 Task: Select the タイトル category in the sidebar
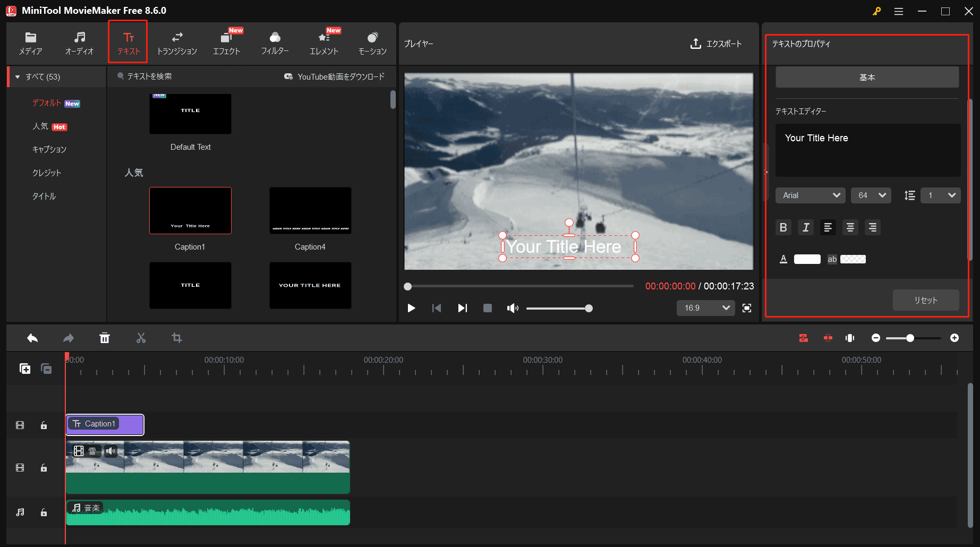(44, 195)
